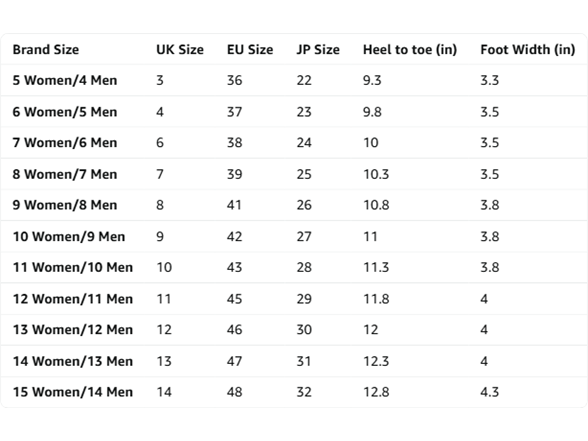Select the 12 Women/11 Men row label
The width and height of the screenshot is (588, 441).
click(73, 299)
